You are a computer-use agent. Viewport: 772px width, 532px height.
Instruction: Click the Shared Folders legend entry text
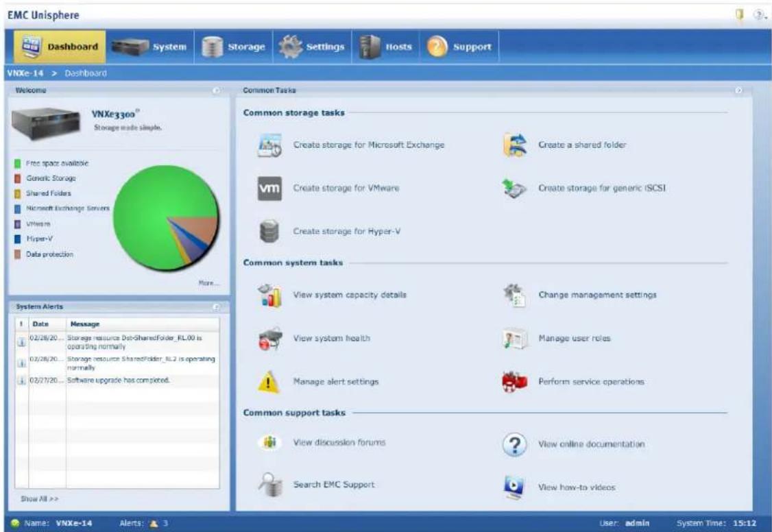(x=48, y=193)
